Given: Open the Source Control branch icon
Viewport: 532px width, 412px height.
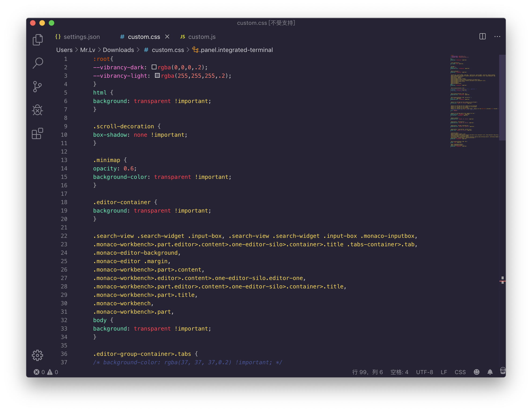Looking at the screenshot, I should coord(37,86).
